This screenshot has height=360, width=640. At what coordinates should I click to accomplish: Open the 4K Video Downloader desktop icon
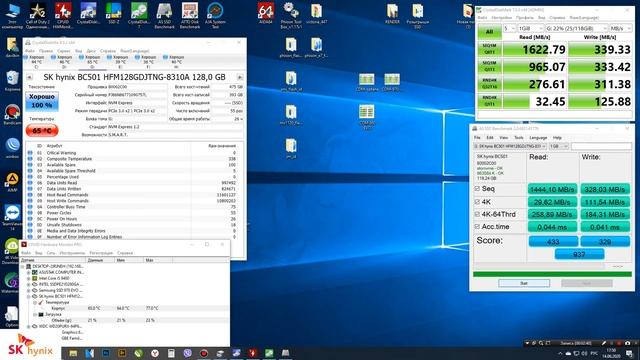11,251
